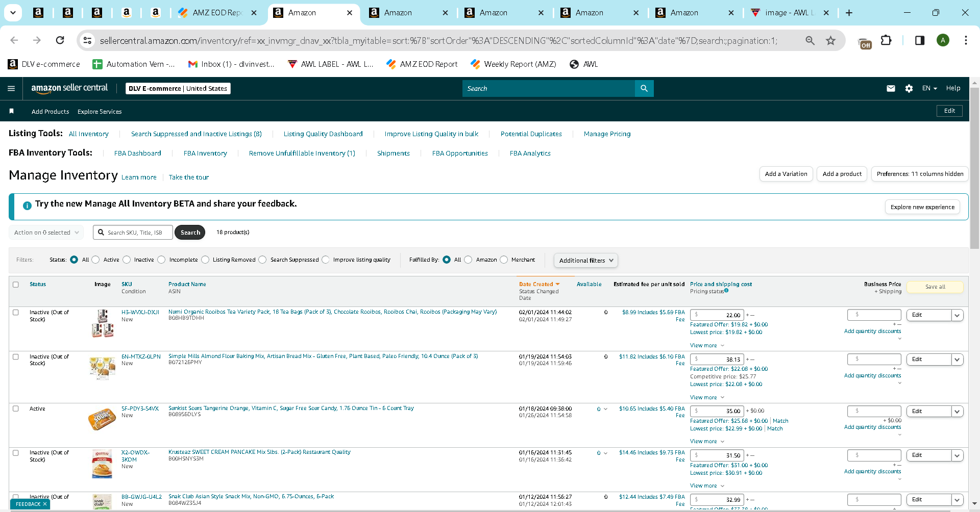The height and width of the screenshot is (512, 980).
Task: View site information icon in address bar
Action: pyautogui.click(x=87, y=40)
